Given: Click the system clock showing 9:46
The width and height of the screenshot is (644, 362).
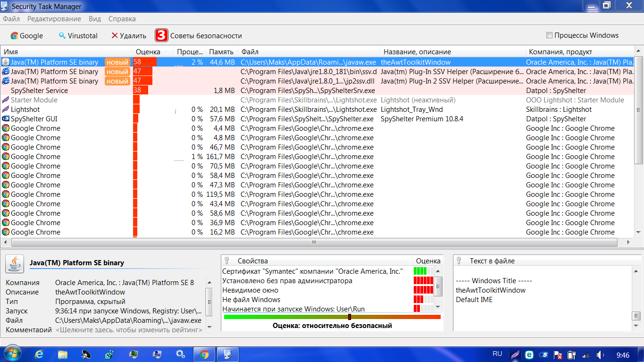Looking at the screenshot, I should pos(623,354).
